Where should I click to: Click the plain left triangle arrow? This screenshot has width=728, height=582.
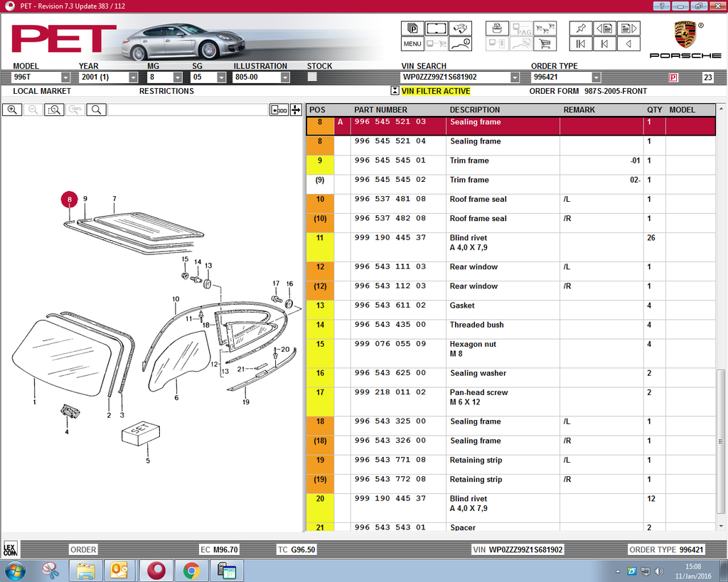click(628, 43)
